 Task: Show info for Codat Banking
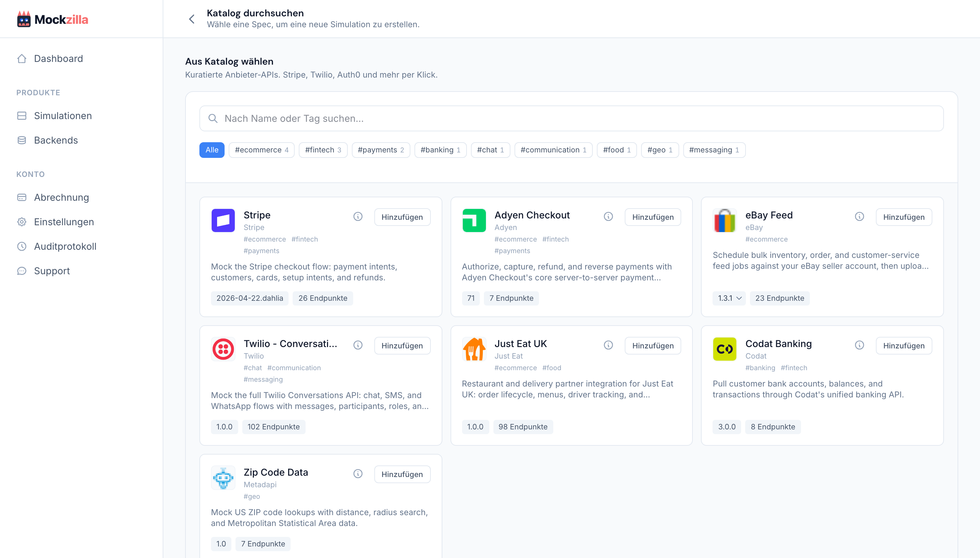tap(859, 345)
